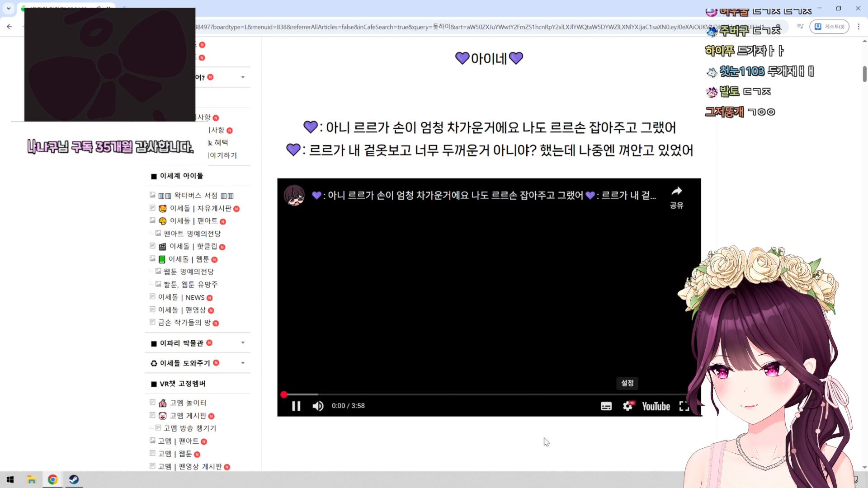Click the video progress bar
The height and width of the screenshot is (488, 868).
click(452, 394)
